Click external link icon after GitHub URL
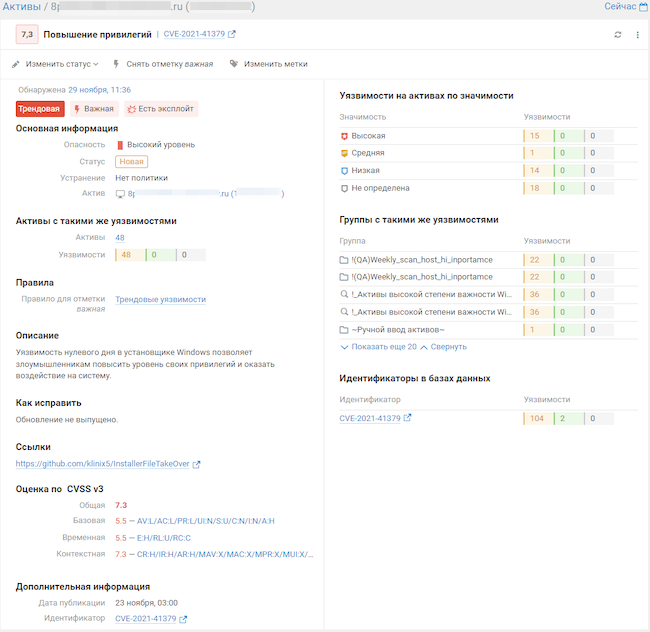650x632 pixels. pos(196,464)
